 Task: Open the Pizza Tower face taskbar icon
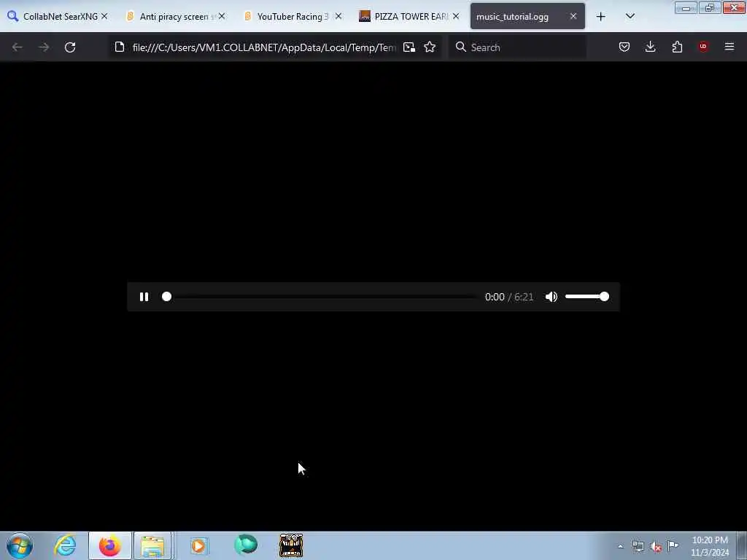click(x=291, y=545)
